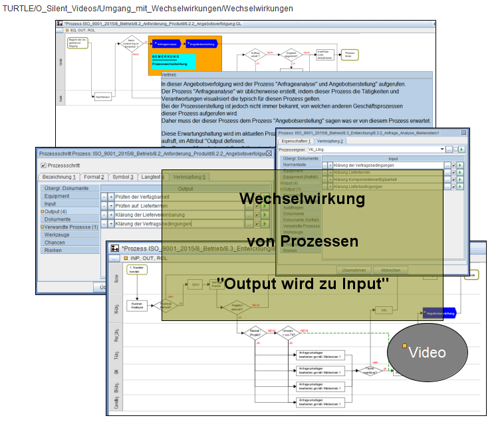
Task: Click the Input field Klärung der Vertragsbedingungen
Action: tap(388, 165)
